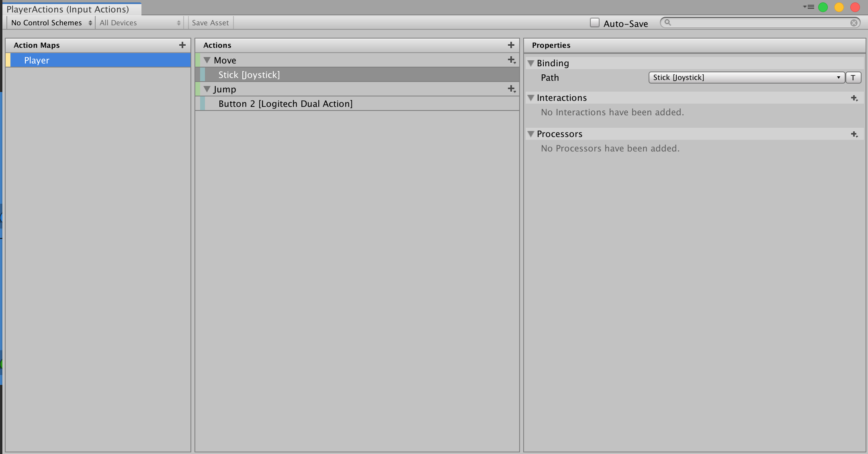Click the add Binding icon for Jump

(512, 89)
